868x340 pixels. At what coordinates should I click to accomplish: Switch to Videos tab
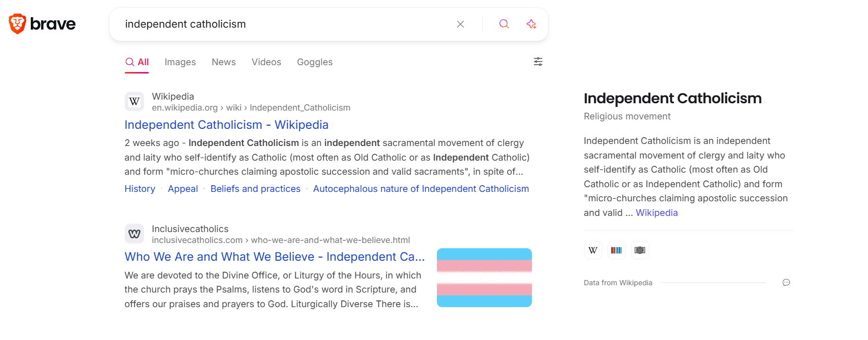[x=266, y=62]
